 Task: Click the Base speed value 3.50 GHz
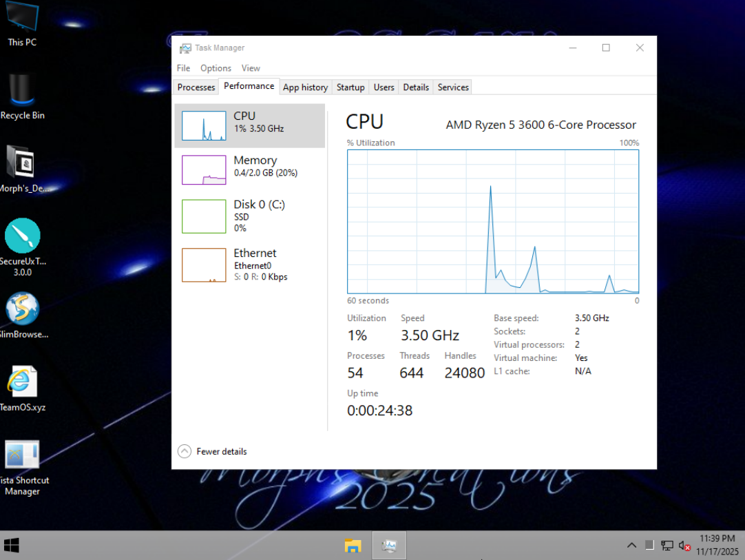[x=591, y=318]
